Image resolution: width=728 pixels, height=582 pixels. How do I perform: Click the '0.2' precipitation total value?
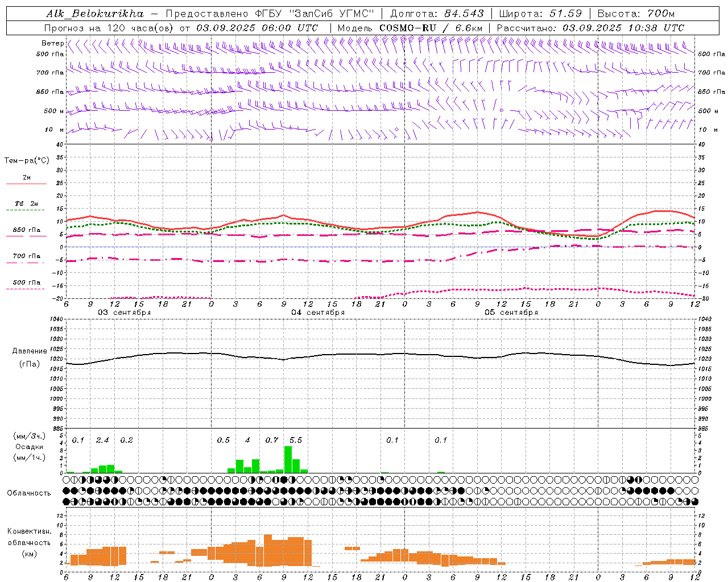[126, 440]
